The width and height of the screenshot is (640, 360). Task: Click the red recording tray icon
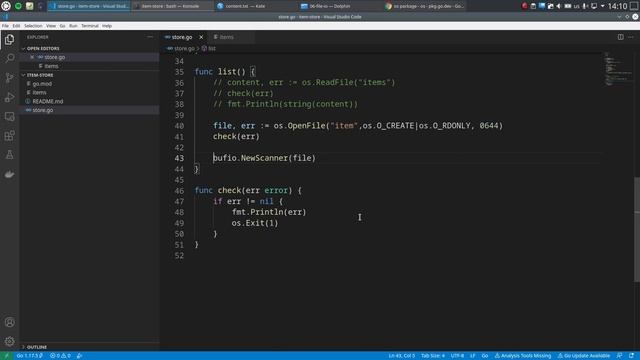(x=524, y=6)
